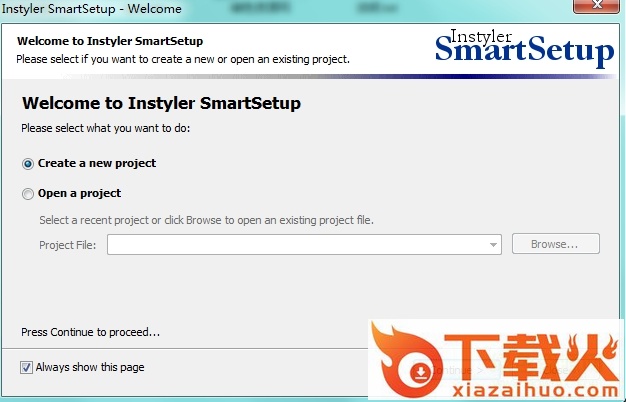Viewport: 626px width, 402px height.
Task: Choose the 'Open a project' radio option
Action: click(28, 194)
